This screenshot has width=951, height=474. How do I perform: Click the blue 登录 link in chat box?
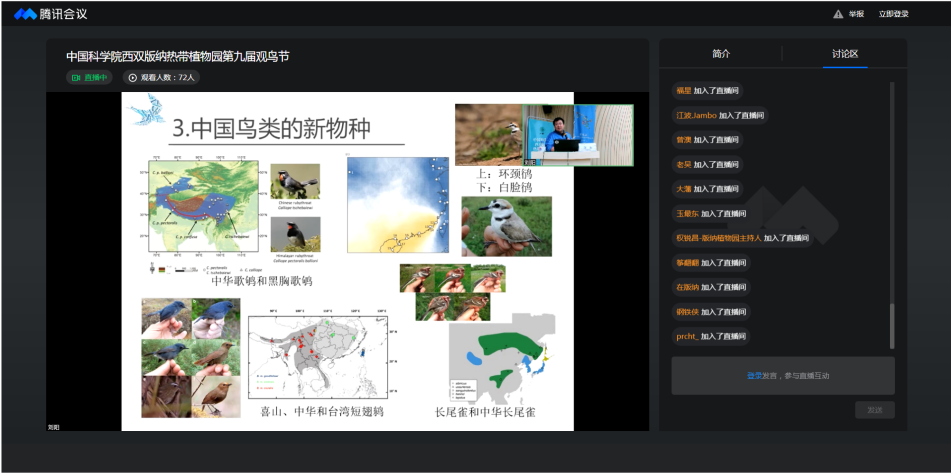pyautogui.click(x=754, y=376)
